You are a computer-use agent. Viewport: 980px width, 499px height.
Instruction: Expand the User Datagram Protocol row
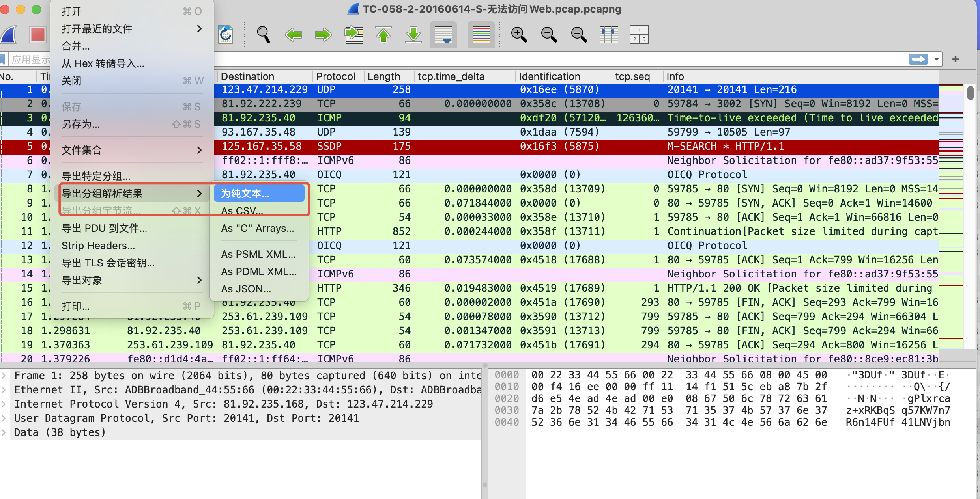point(4,418)
